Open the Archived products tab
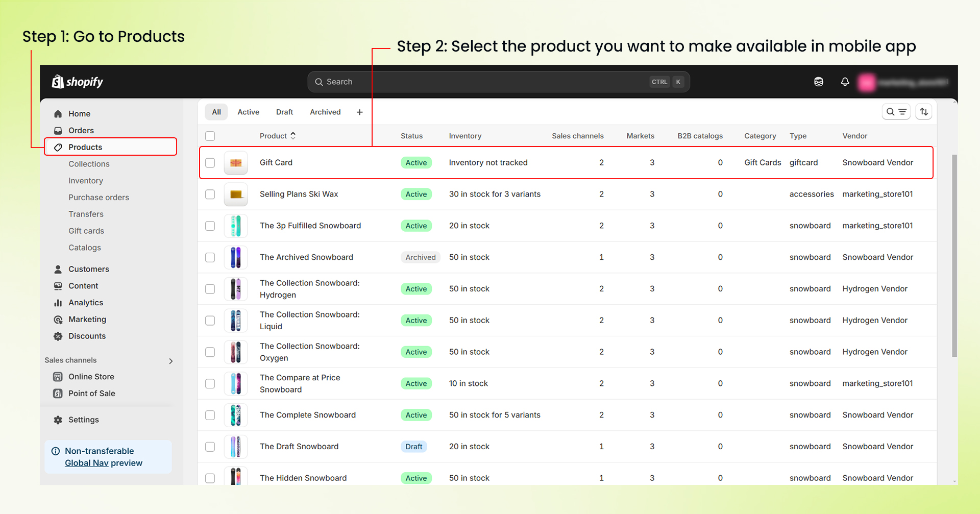The height and width of the screenshot is (514, 980). (325, 112)
